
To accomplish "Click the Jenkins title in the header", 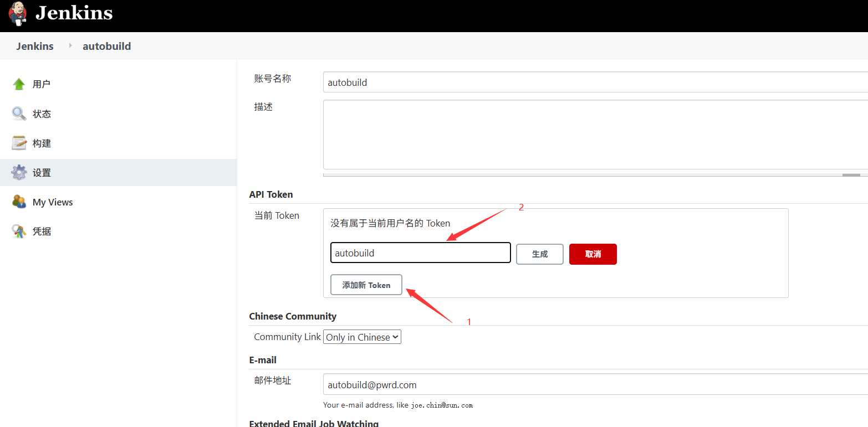I will point(74,13).
